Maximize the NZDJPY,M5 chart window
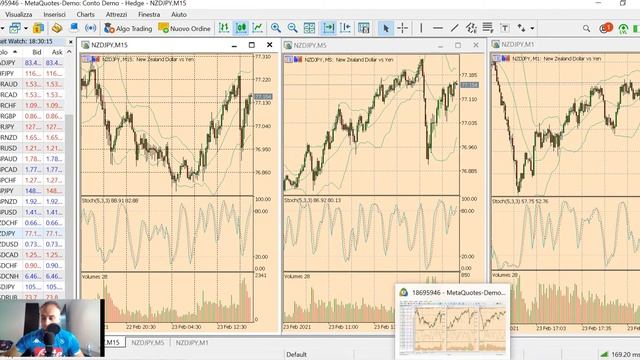Screen dimensions: 640x360 [458, 45]
